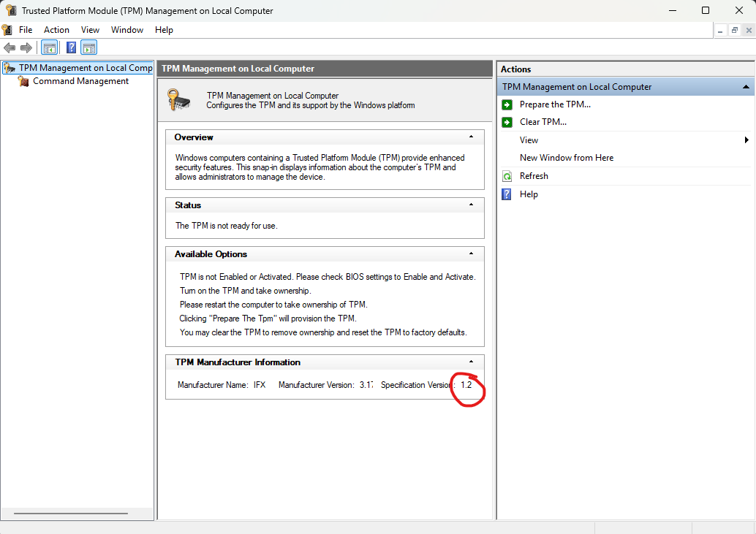Toggle Show/Hide Console Tree toolbar icon

pyautogui.click(x=49, y=47)
